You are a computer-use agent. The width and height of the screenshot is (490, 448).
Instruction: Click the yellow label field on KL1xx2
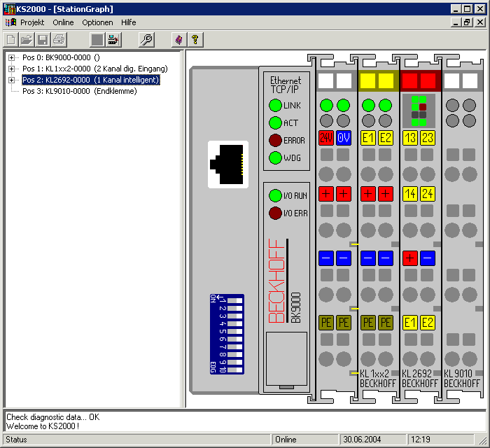pyautogui.click(x=377, y=80)
